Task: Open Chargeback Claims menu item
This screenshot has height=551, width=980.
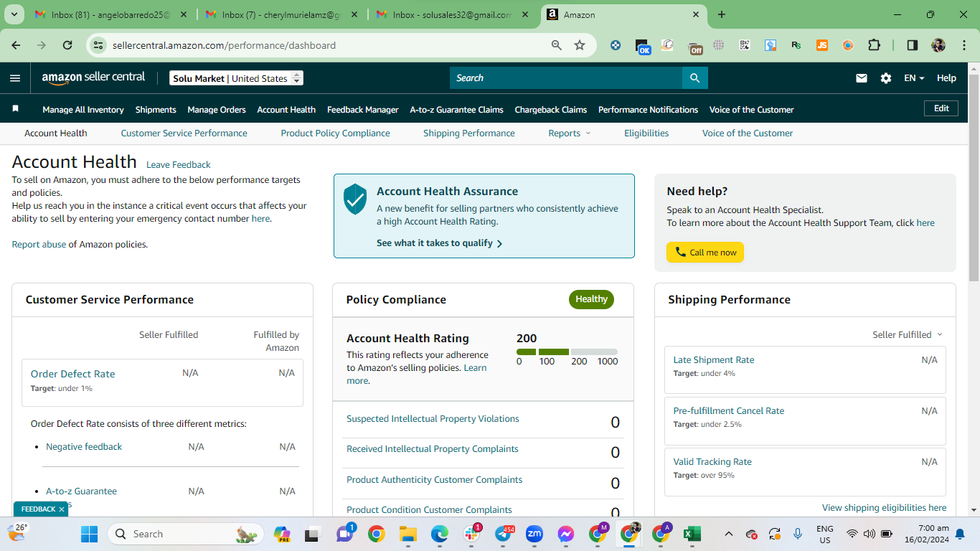Action: (551, 110)
